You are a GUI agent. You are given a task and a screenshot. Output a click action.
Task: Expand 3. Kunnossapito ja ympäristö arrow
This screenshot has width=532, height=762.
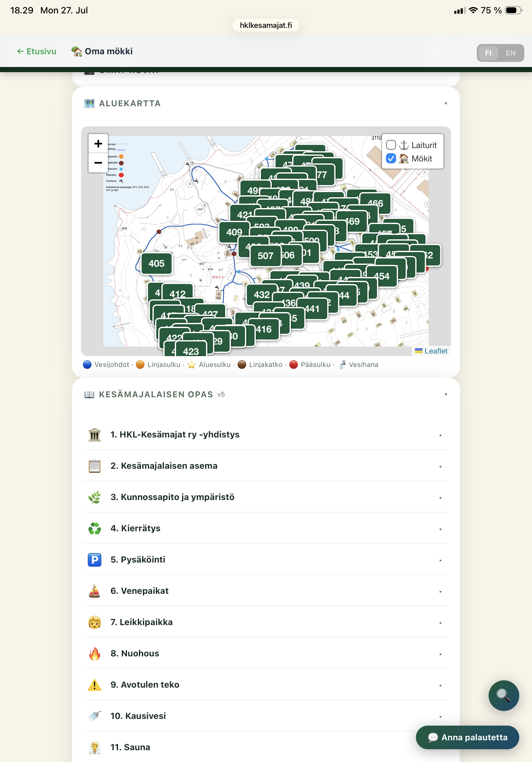coord(441,497)
